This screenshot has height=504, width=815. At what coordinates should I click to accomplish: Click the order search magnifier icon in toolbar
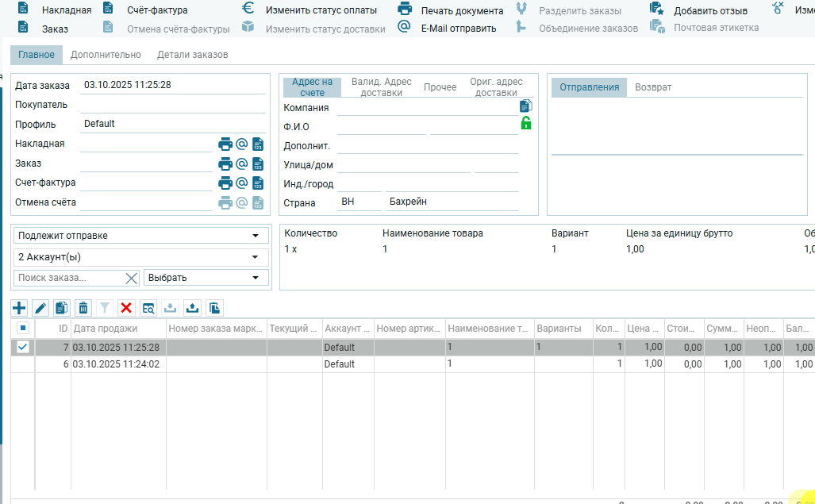148,308
